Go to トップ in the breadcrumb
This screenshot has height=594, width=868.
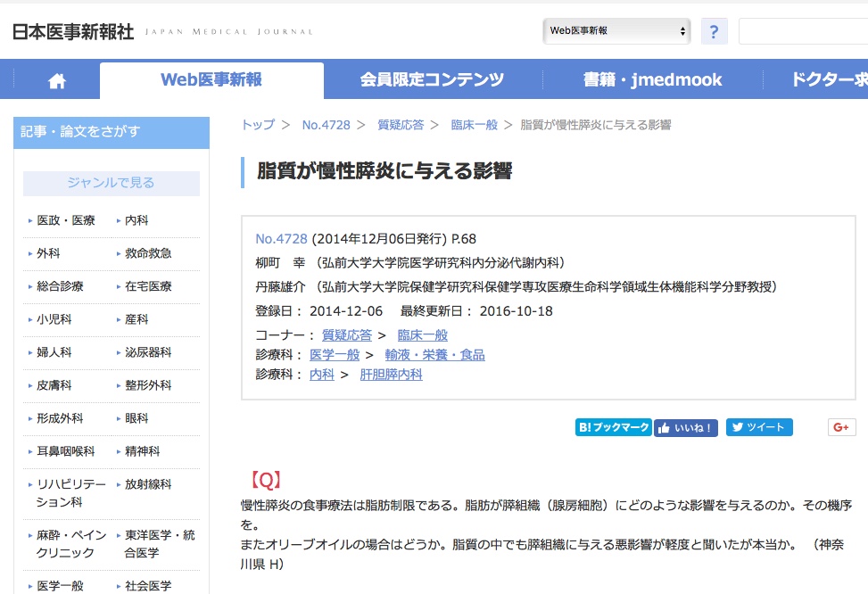258,125
